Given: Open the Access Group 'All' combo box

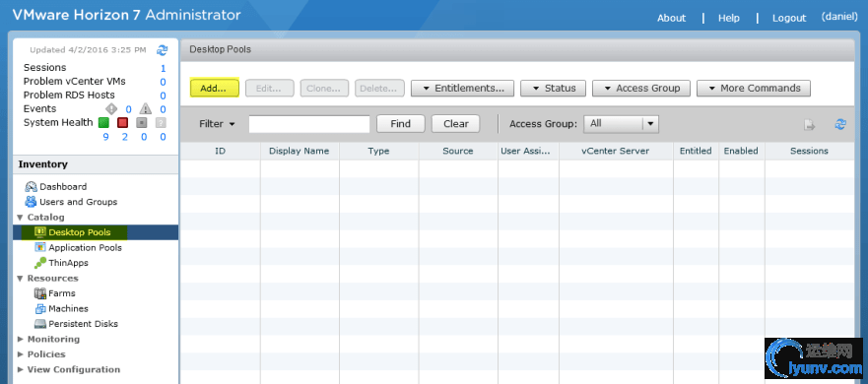Looking at the screenshot, I should (621, 124).
